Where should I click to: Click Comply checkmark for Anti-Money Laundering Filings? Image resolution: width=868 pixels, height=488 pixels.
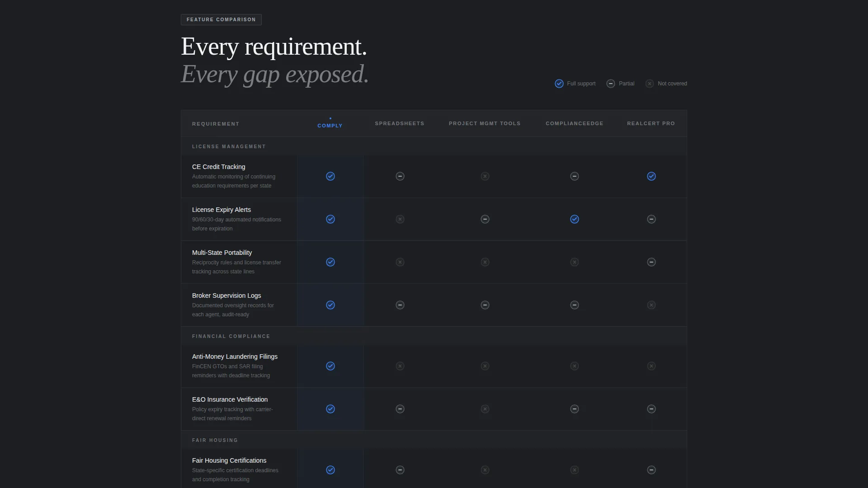(330, 366)
